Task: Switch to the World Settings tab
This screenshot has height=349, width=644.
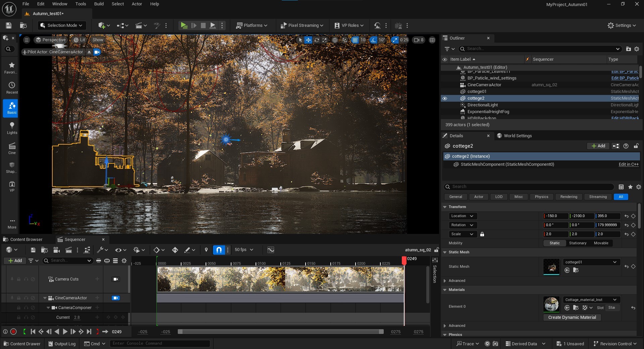Action: pos(517,136)
